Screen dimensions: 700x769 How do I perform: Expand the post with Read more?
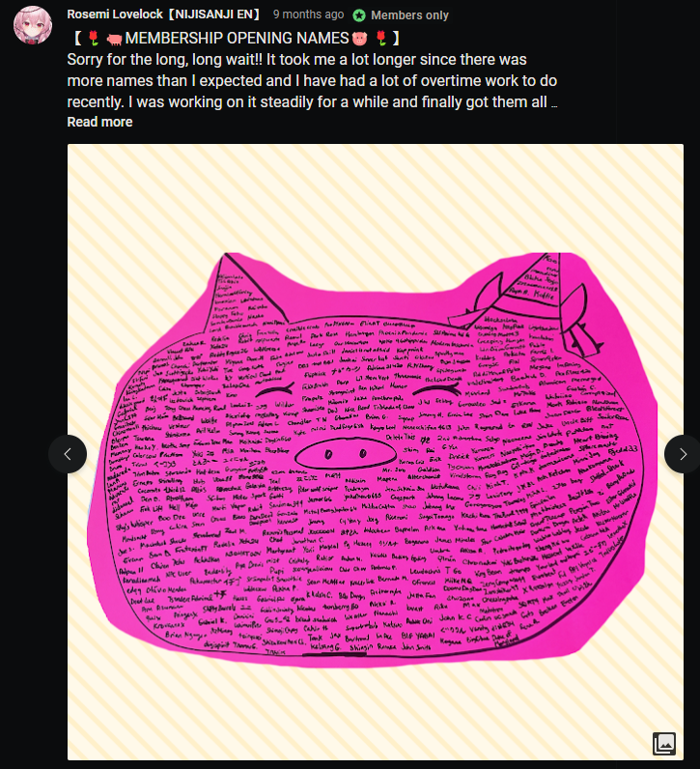click(x=99, y=122)
